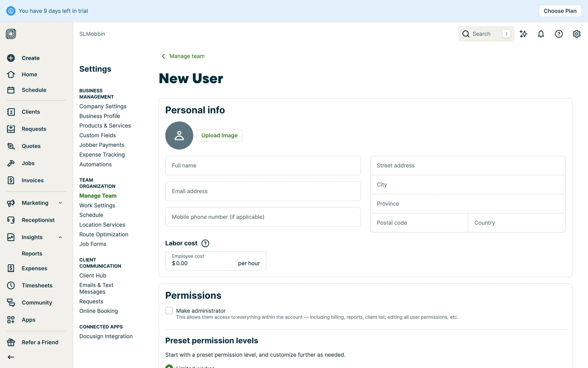Open Client Hub settings page

pos(92,276)
